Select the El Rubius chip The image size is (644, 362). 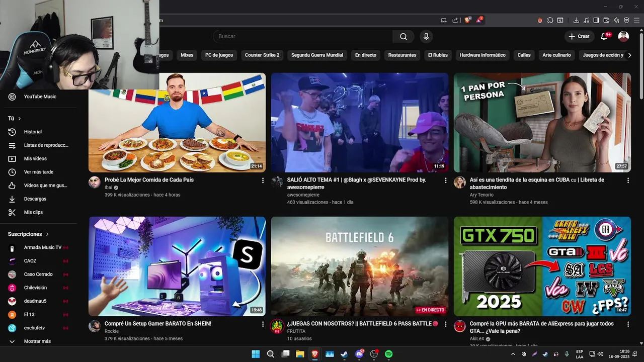click(437, 55)
